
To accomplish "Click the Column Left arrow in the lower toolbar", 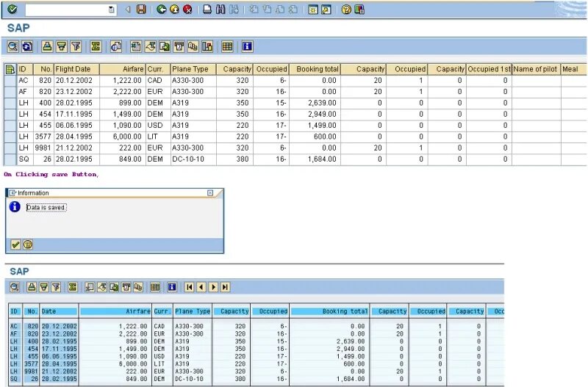I will click(x=201, y=287).
